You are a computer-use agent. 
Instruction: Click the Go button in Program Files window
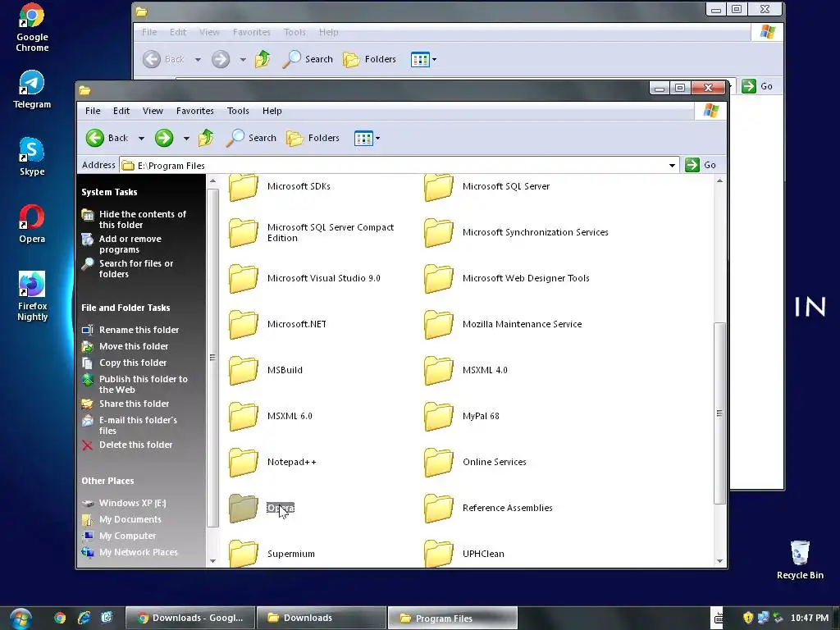tap(701, 165)
